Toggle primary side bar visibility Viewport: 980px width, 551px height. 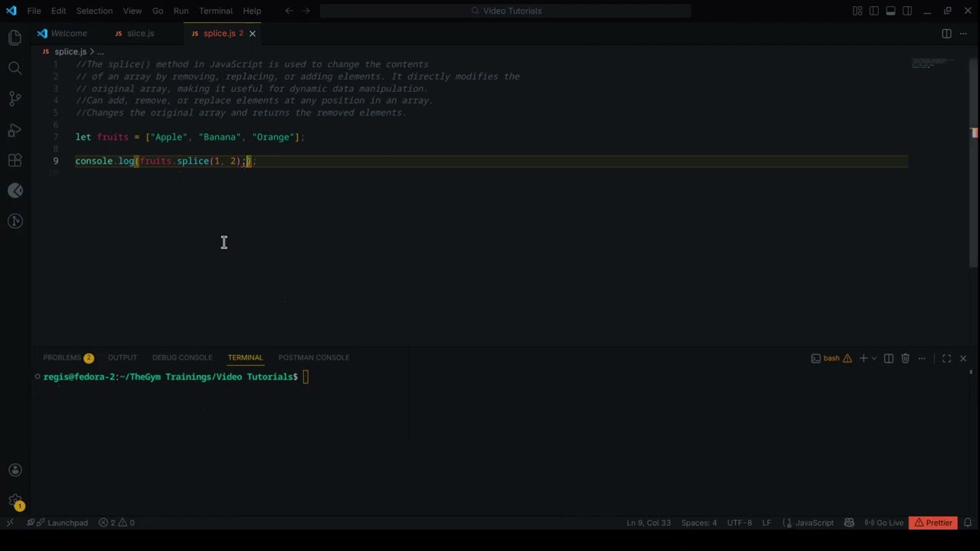click(874, 11)
